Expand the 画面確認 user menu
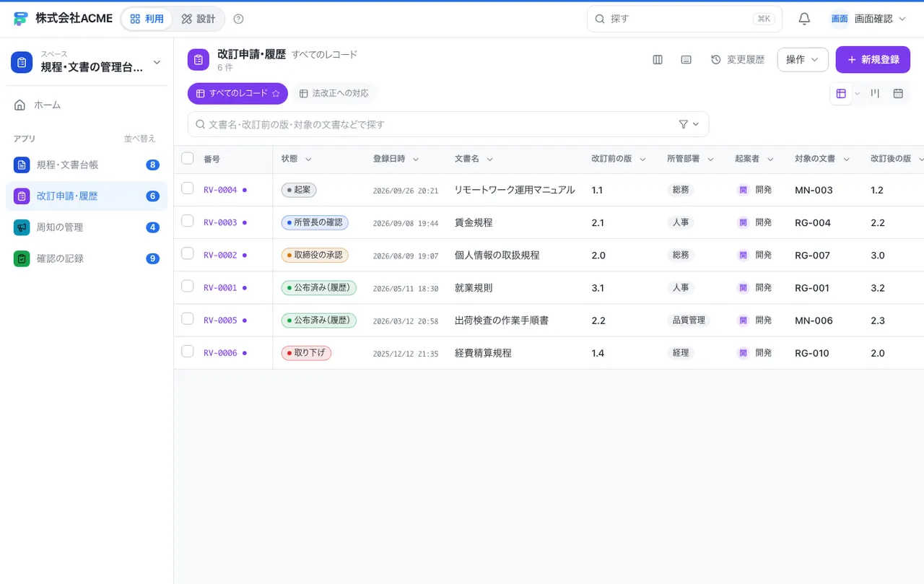The width and height of the screenshot is (924, 584). (868, 19)
